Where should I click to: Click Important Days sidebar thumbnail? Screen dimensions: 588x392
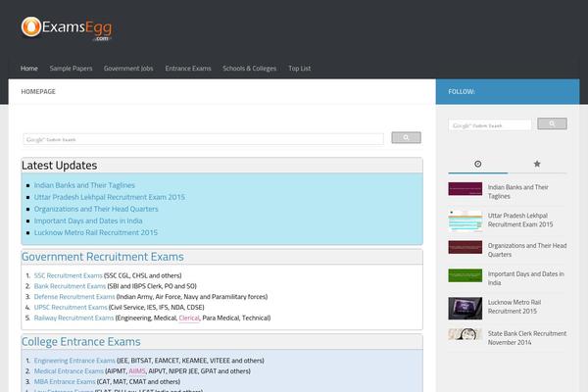[x=465, y=275]
